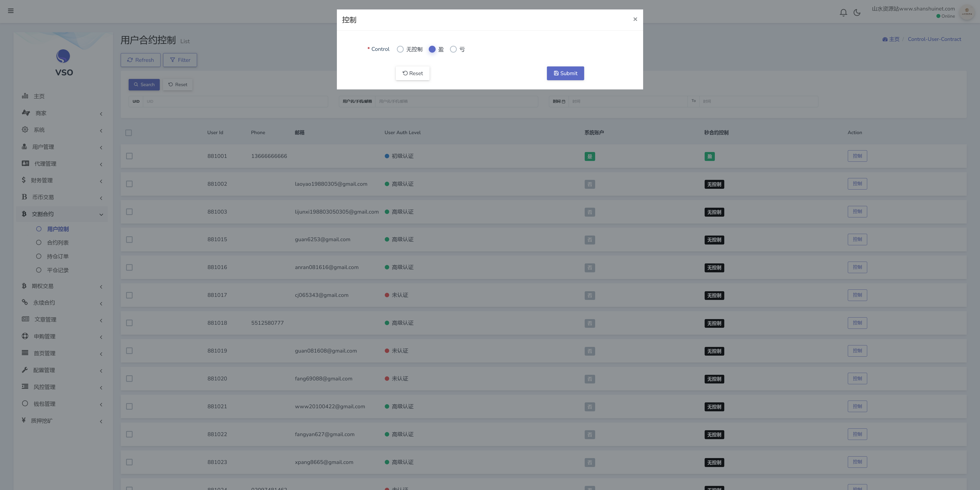Screen dimensions: 980x490
Task: Click the notification bell icon
Action: [x=843, y=13]
